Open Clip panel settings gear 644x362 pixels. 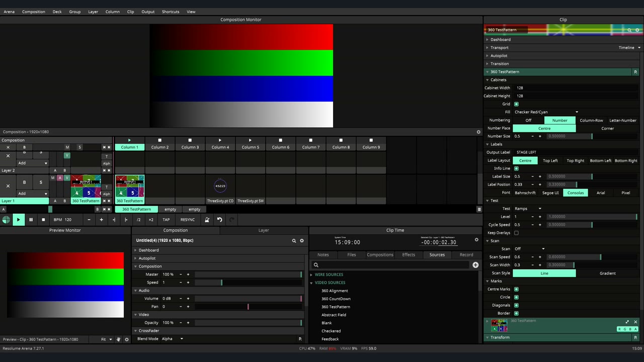pos(637,30)
